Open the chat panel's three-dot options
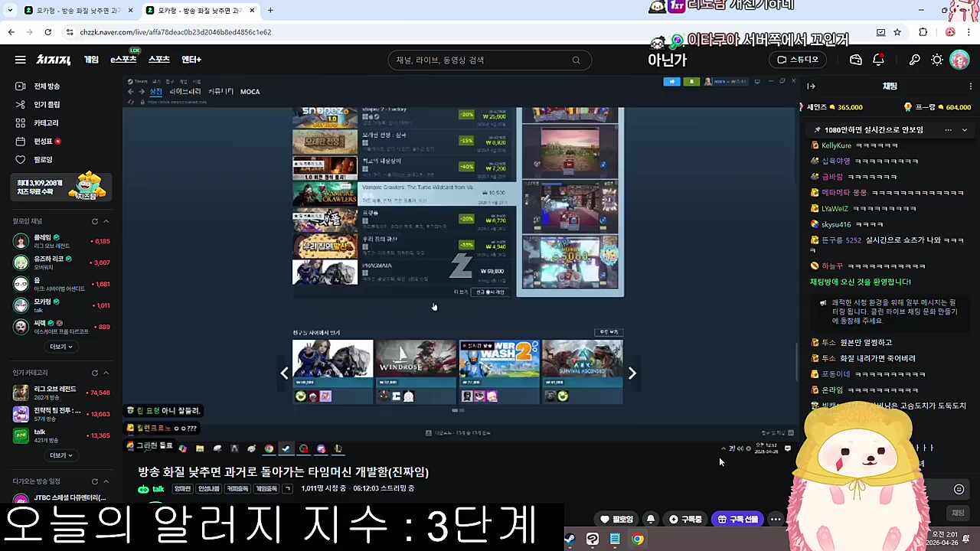 [x=971, y=86]
